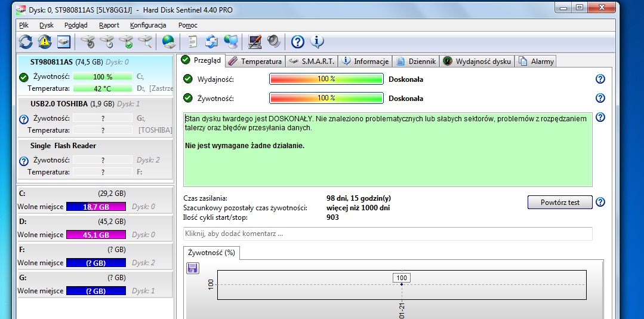The width and height of the screenshot is (644, 319).
Task: Click the disk with green checkmark icon
Action: point(126,42)
